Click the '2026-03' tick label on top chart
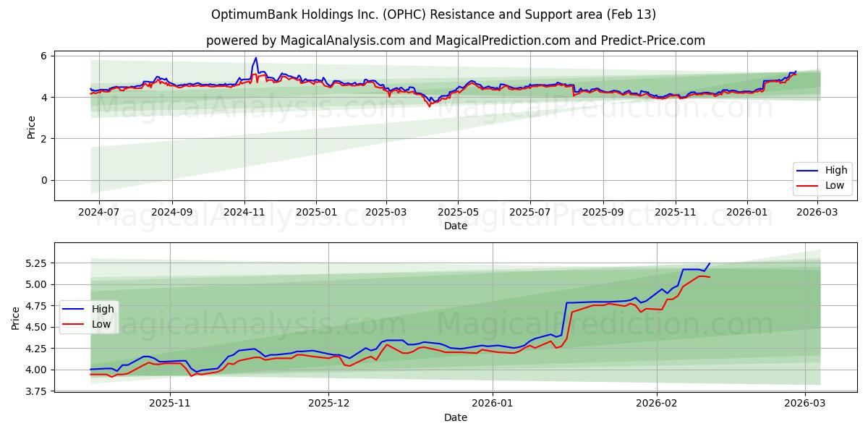Image resolution: width=868 pixels, height=434 pixels. click(817, 212)
